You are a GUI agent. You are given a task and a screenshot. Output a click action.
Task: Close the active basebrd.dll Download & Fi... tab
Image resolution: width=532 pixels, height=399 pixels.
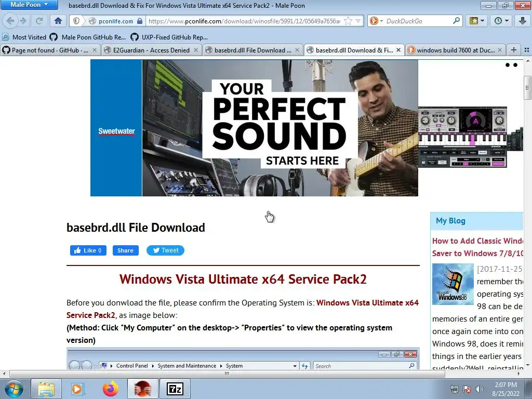pyautogui.click(x=398, y=50)
